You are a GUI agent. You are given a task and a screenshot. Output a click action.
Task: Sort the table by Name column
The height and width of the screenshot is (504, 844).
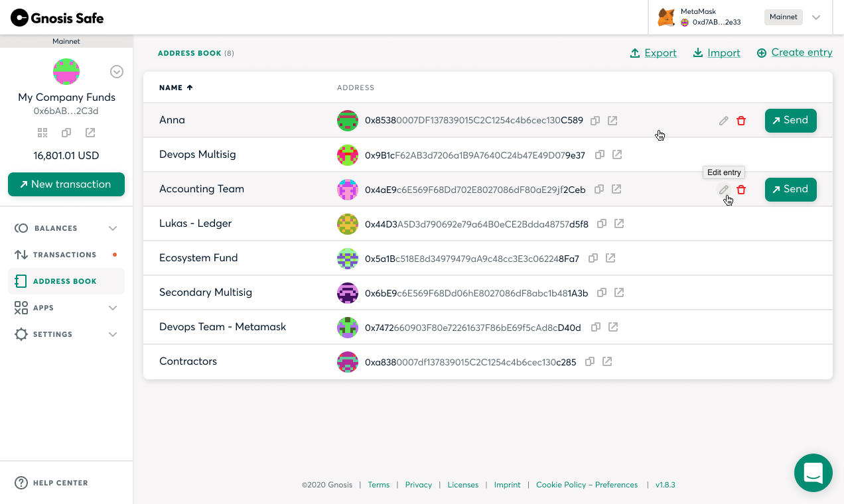click(176, 88)
